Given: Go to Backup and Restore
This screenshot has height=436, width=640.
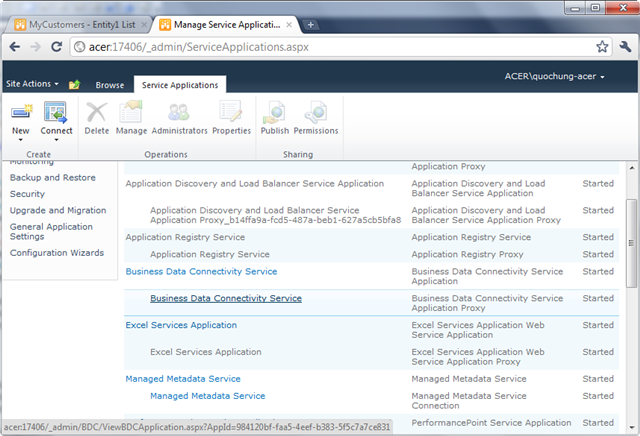Looking at the screenshot, I should [53, 177].
